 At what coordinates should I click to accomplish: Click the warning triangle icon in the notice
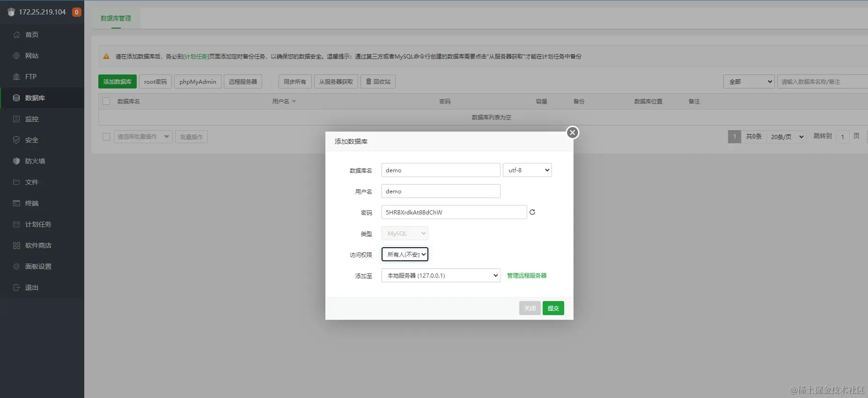click(106, 56)
